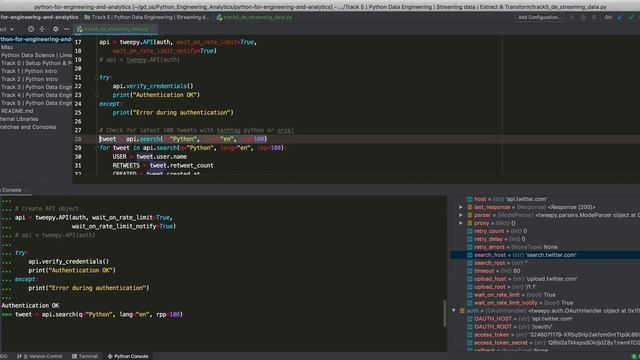Select search_host variable row
Screen dimensions: 640x360
pyautogui.click(x=545, y=255)
